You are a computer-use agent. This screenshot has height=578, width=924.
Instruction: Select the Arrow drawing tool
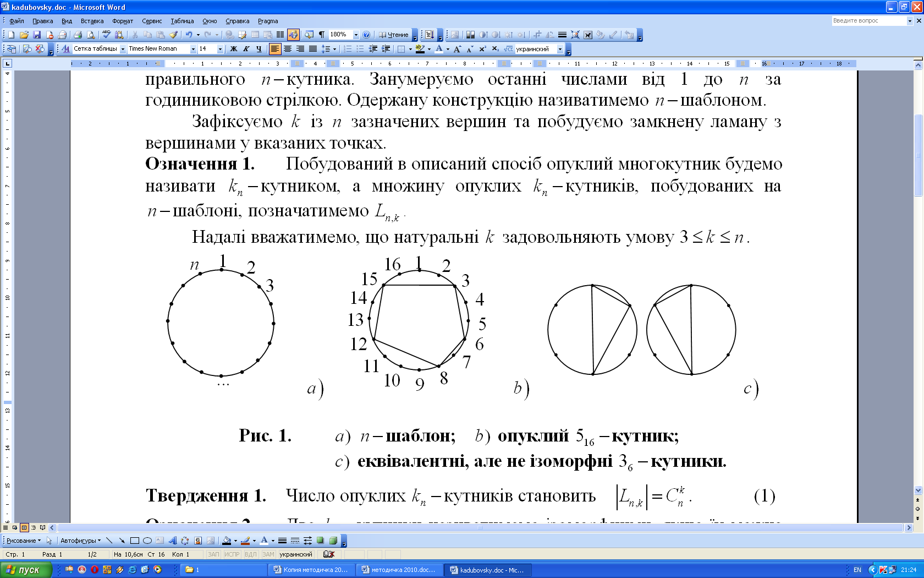(122, 541)
